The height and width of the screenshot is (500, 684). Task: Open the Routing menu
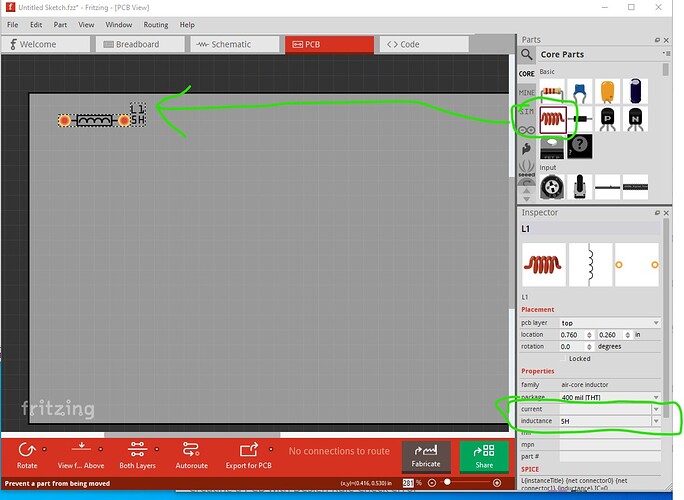point(156,25)
